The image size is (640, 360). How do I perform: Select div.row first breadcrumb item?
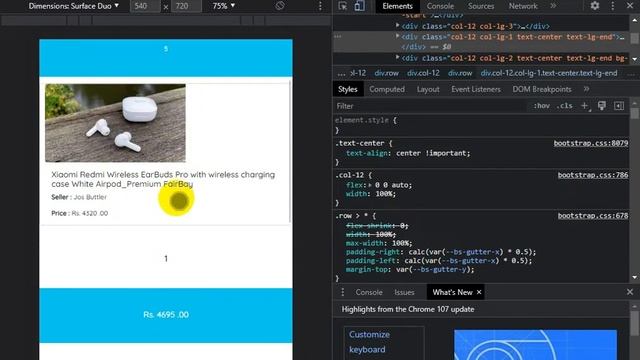tap(386, 73)
